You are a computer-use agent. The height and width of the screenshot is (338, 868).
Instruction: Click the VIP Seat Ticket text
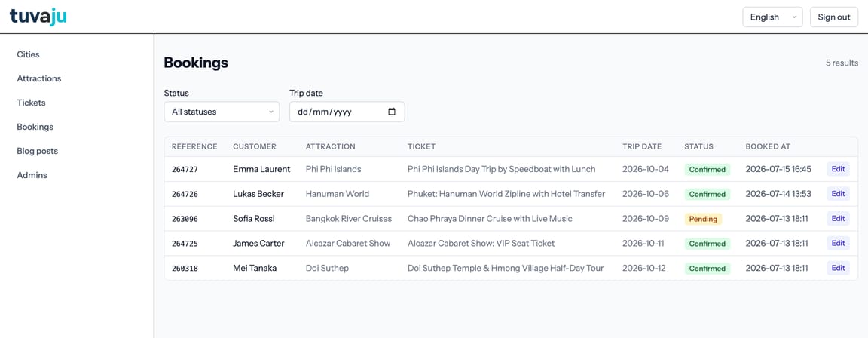481,243
